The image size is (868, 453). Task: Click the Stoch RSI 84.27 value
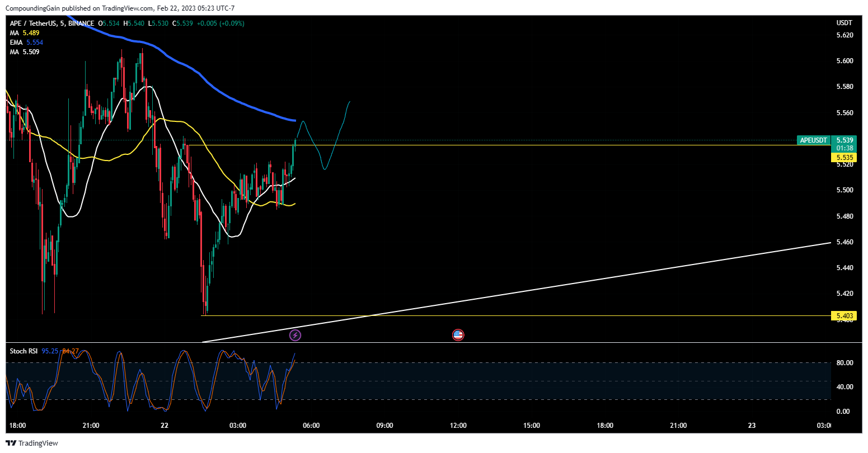tap(70, 351)
